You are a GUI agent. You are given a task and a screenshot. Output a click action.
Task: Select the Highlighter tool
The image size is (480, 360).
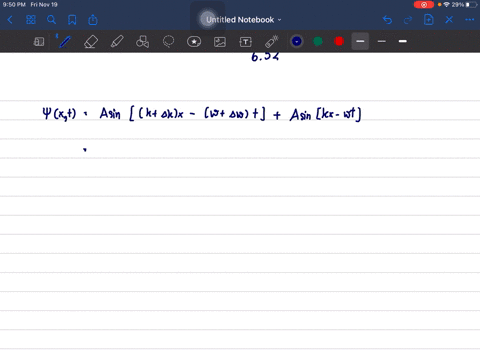117,42
